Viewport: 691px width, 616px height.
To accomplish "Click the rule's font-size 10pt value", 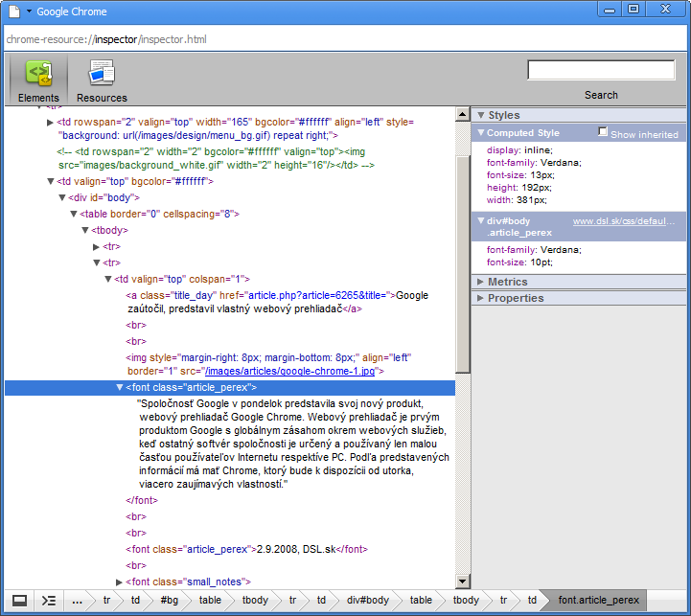I will coord(541,262).
